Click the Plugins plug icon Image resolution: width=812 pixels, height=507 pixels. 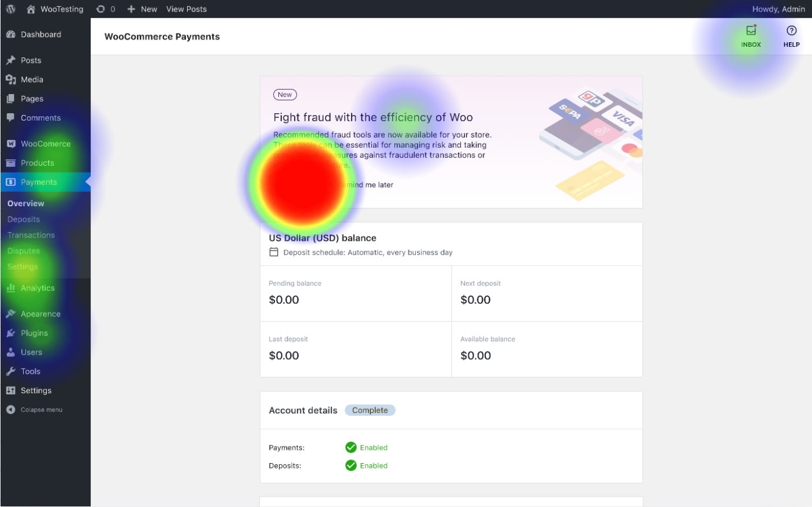(10, 333)
